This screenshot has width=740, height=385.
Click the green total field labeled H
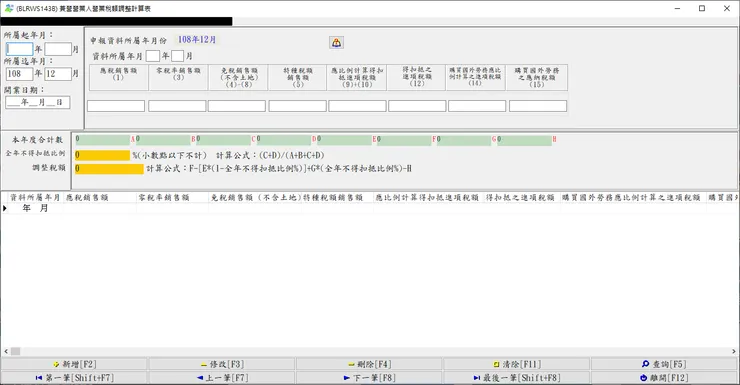click(524, 140)
